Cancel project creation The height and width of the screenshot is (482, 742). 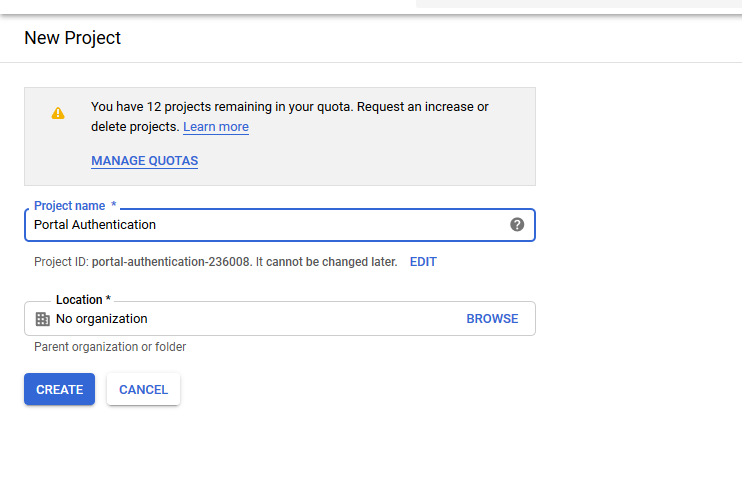pyautogui.click(x=143, y=389)
